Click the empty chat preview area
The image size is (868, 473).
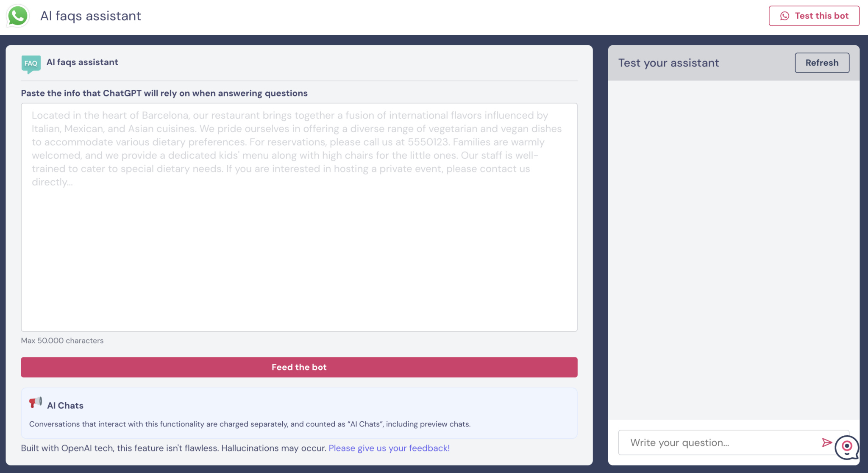(734, 250)
